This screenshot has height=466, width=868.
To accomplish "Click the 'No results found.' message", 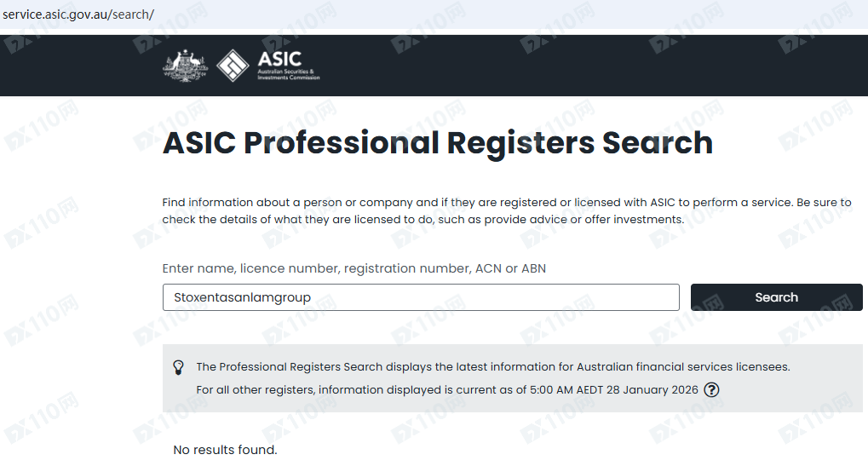I will (x=225, y=450).
